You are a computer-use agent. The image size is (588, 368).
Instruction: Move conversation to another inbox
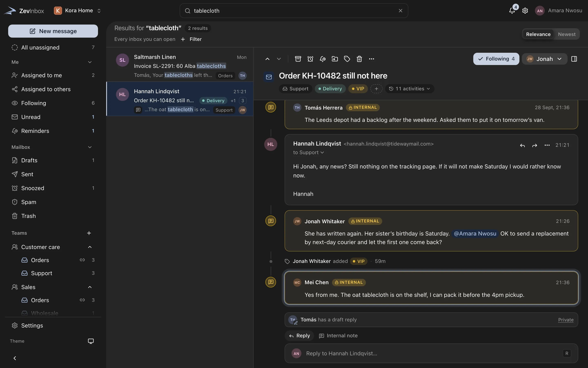(335, 59)
